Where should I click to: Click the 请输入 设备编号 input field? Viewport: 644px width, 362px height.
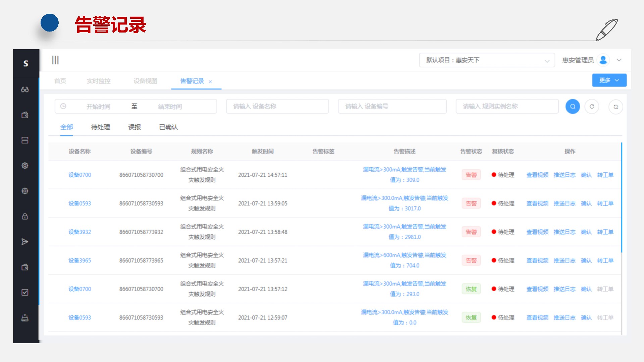392,106
